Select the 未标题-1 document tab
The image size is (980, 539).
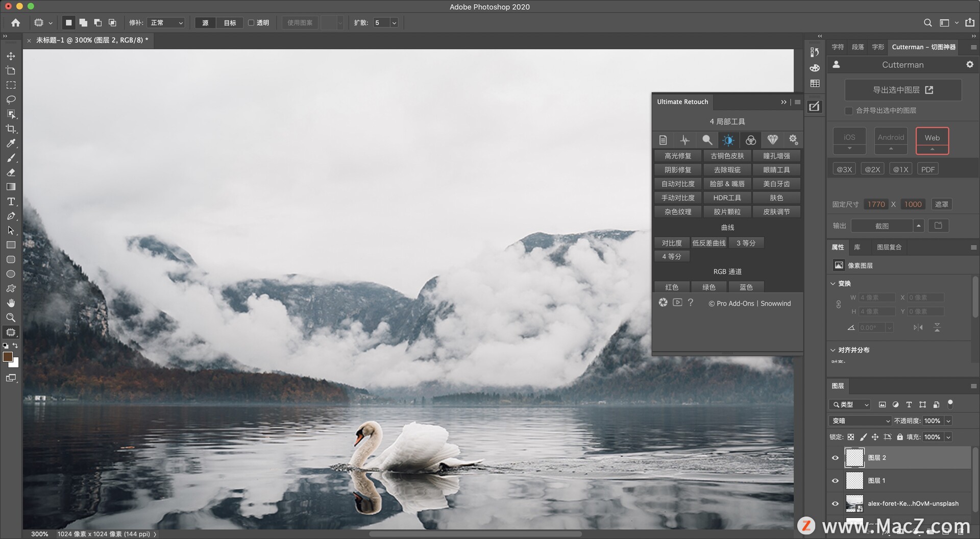(92, 40)
